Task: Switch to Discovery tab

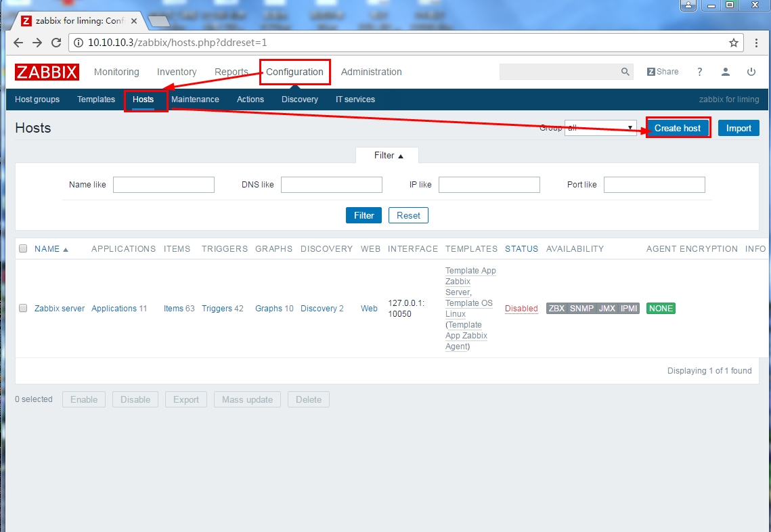Action: click(x=300, y=99)
